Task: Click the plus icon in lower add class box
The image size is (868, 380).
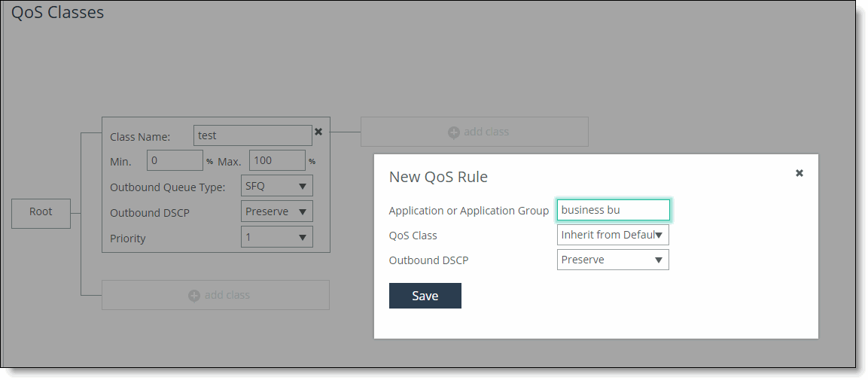Action: tap(194, 296)
